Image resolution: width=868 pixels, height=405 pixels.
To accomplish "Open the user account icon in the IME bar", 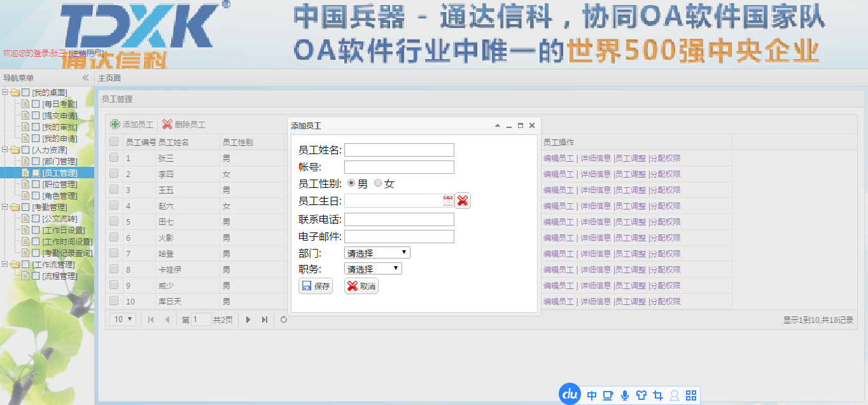I will click(675, 395).
